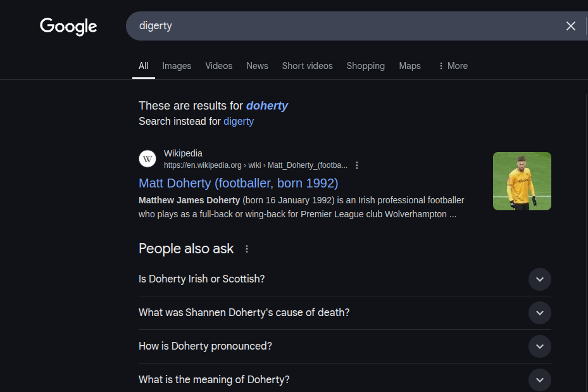Screen dimensions: 588x392
Task: Switch to the Videos tab
Action: (x=218, y=66)
